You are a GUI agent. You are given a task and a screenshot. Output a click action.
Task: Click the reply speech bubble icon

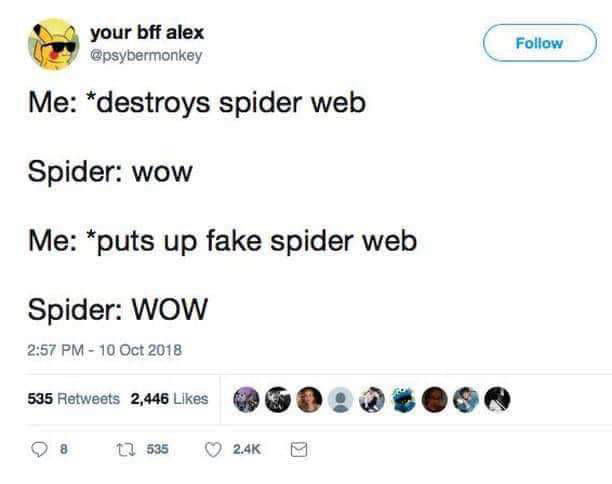39,449
